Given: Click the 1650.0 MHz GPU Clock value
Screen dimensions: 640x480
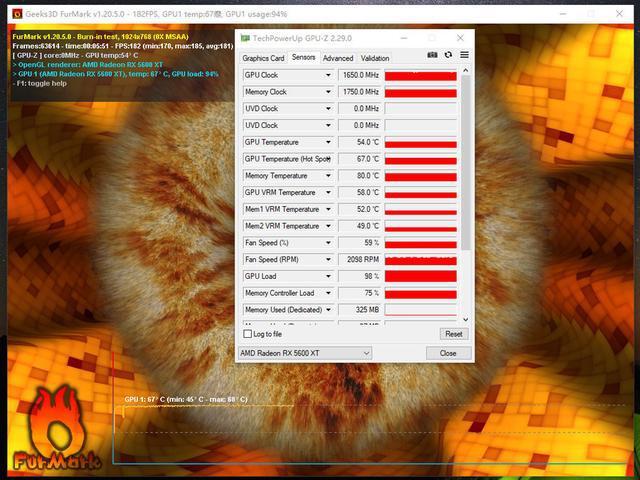Looking at the screenshot, I should [360, 75].
